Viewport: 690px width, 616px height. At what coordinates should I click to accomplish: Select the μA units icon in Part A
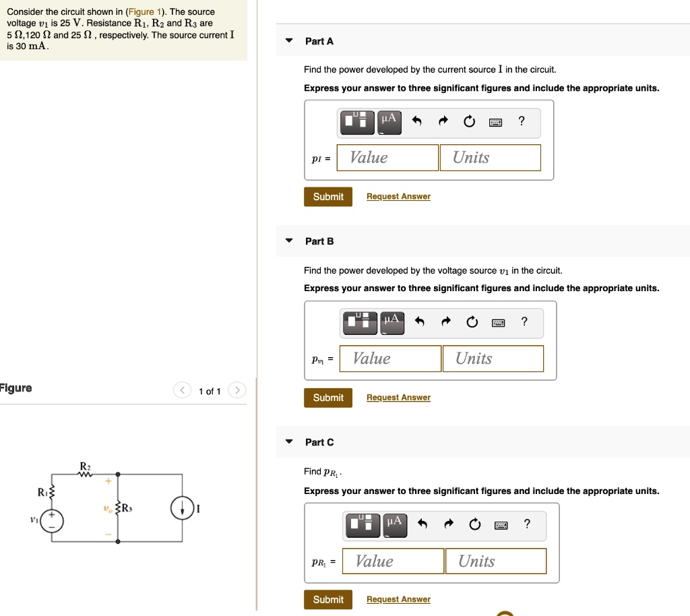(x=389, y=122)
